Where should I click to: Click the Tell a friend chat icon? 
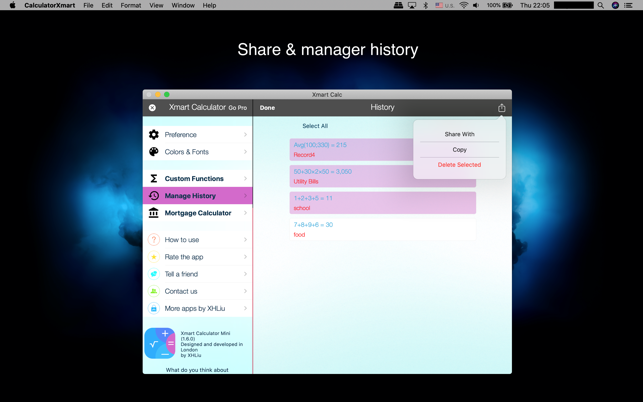pos(154,274)
